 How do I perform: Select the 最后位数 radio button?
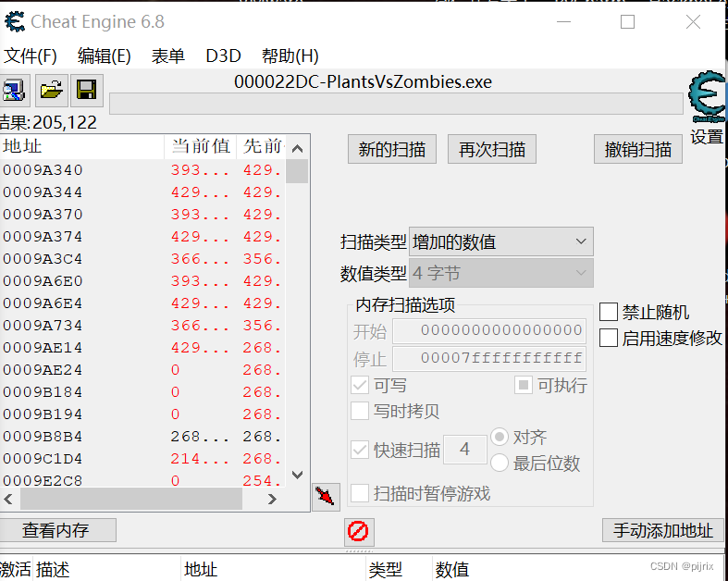[x=500, y=463]
